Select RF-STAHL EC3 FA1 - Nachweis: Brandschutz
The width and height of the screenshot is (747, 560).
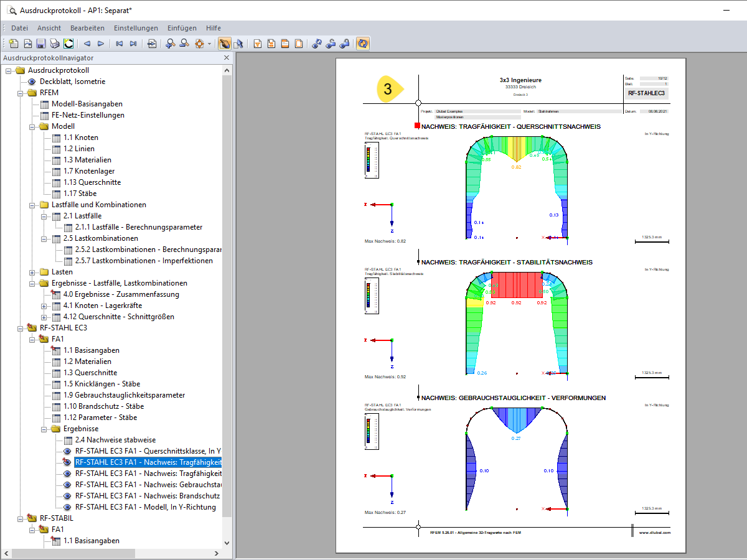point(148,496)
